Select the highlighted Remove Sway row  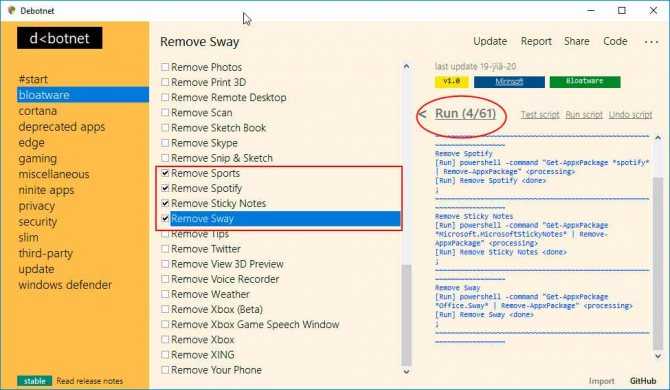click(285, 219)
